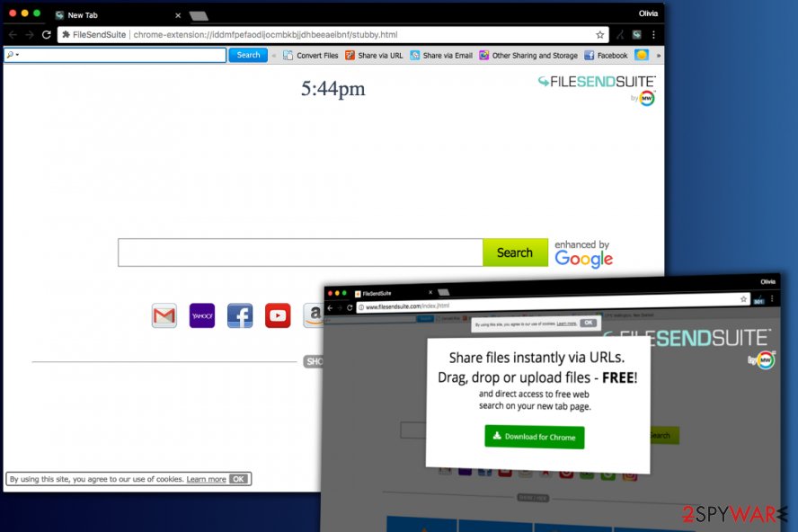Go back in the main browser window
Viewport: 798px width, 532px height.
[13, 35]
